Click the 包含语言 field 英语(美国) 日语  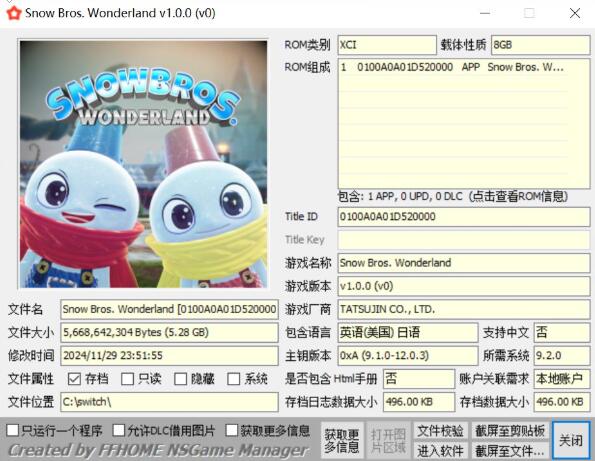(x=408, y=332)
